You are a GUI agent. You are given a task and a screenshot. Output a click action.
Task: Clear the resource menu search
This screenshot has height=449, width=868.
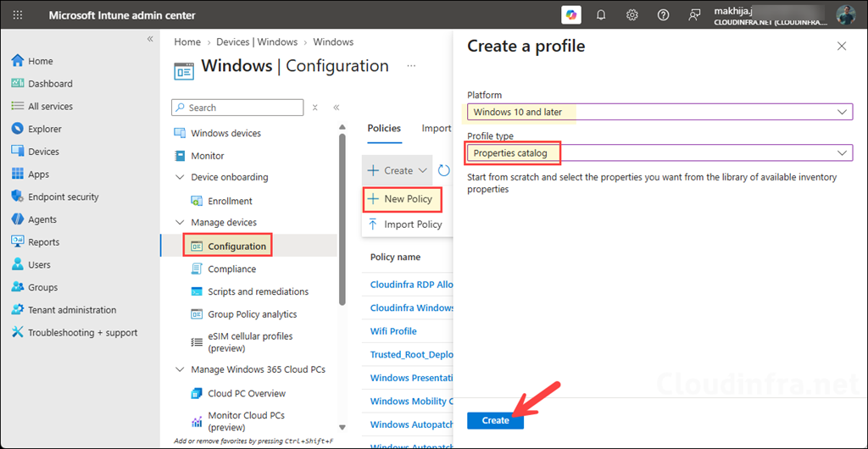click(x=315, y=108)
